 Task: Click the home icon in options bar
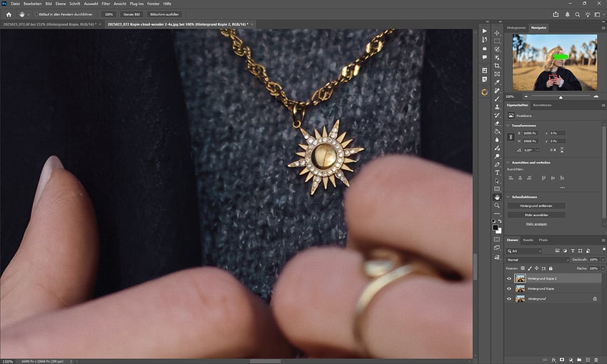(9, 14)
